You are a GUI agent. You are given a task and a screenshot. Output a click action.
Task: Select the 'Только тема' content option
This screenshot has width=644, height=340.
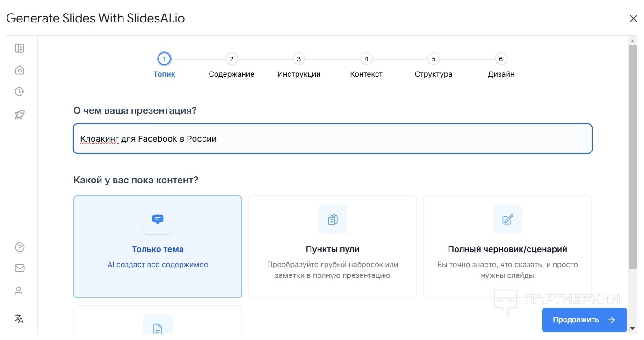pos(158,246)
